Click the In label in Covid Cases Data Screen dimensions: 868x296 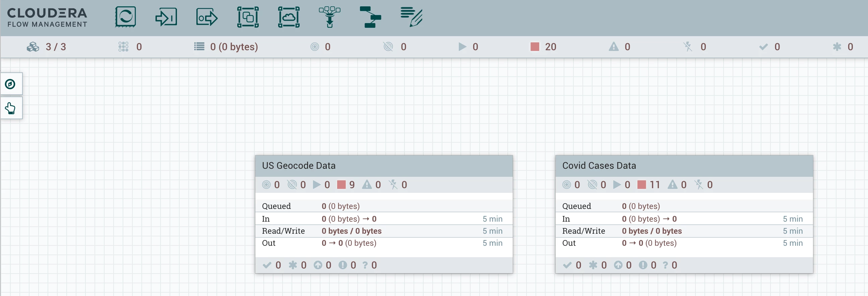566,219
